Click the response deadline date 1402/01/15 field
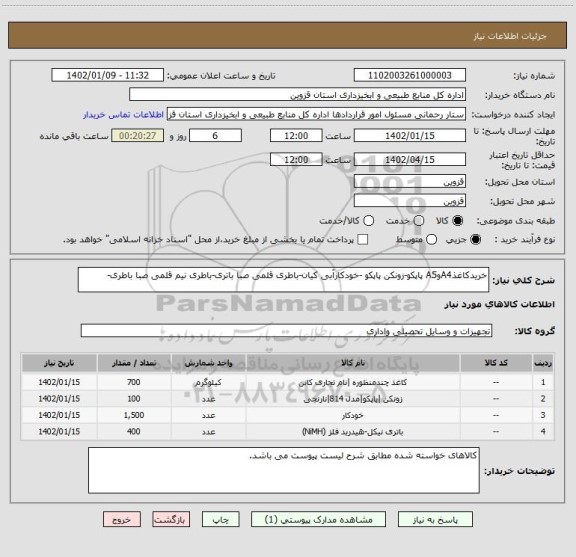This screenshot has height=557, width=576. pyautogui.click(x=410, y=136)
